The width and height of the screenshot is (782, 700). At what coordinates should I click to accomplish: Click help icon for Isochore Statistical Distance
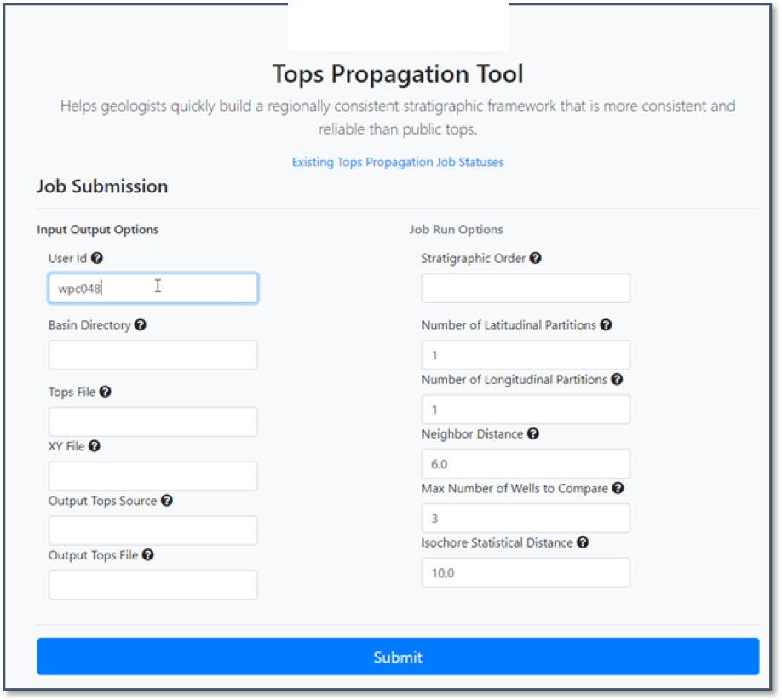(582, 542)
